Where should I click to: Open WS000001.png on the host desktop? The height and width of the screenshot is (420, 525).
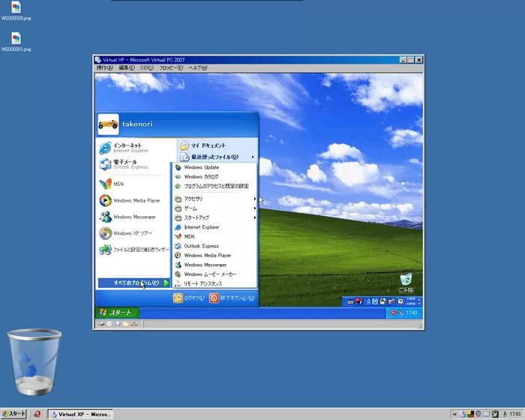(16, 42)
